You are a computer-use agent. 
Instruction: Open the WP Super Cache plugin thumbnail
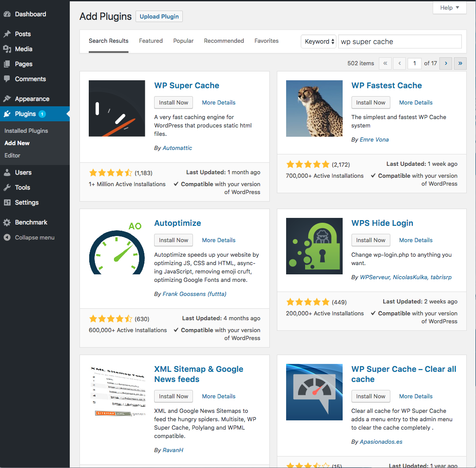tap(117, 108)
